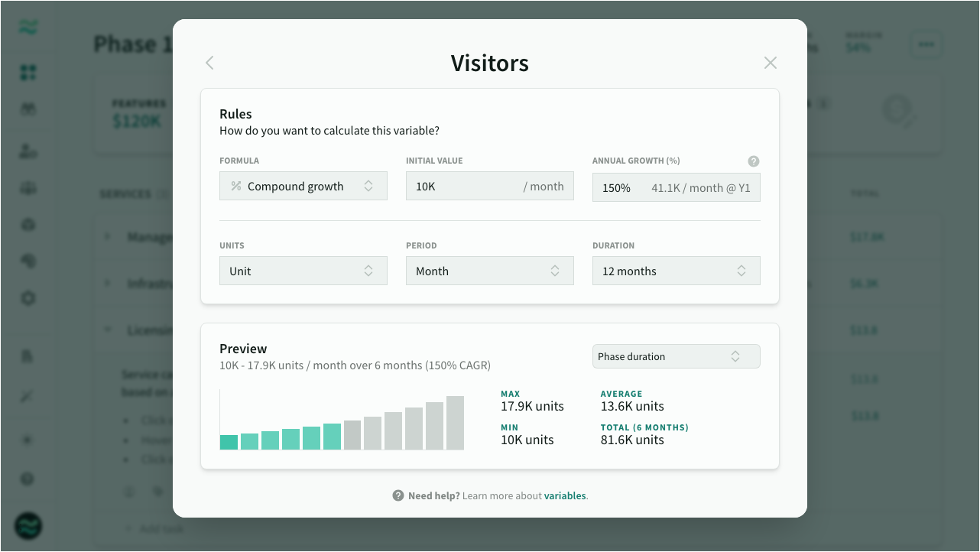
Task: Click the Annual Growth field showing 150%
Action: pyautogui.click(x=616, y=187)
